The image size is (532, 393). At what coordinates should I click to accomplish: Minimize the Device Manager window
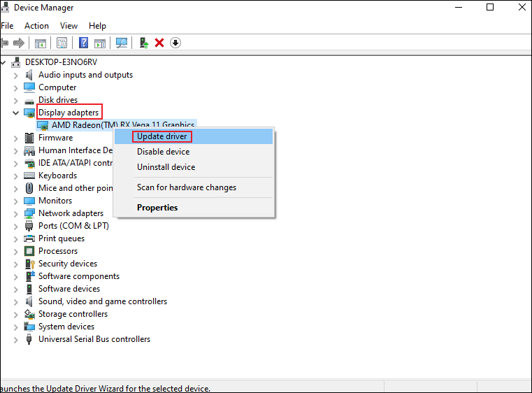click(x=459, y=7)
